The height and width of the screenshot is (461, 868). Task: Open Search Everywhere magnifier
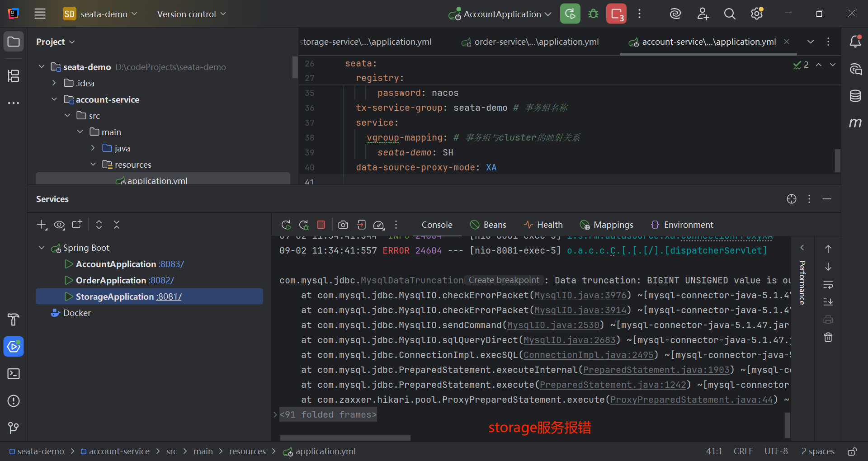pyautogui.click(x=730, y=14)
